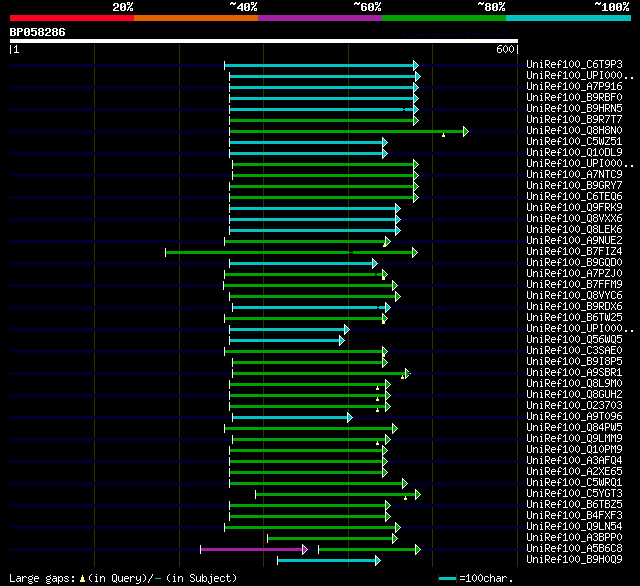Image resolution: width=640 pixels, height=586 pixels.
Task: Select the UniRef100_C3SAE0 label
Action: 574,351
